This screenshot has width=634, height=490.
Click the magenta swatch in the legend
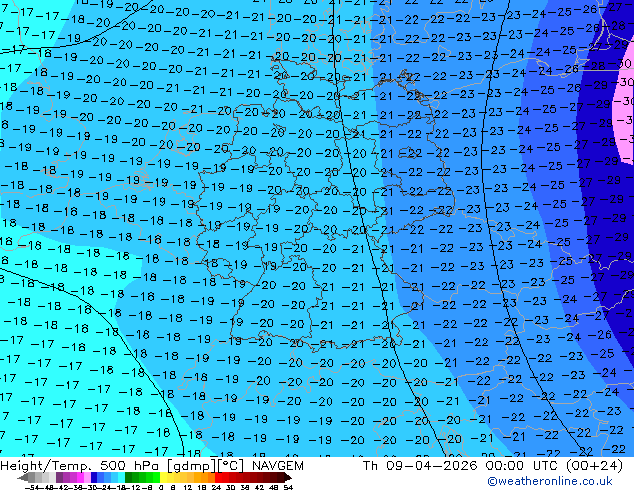point(80,477)
